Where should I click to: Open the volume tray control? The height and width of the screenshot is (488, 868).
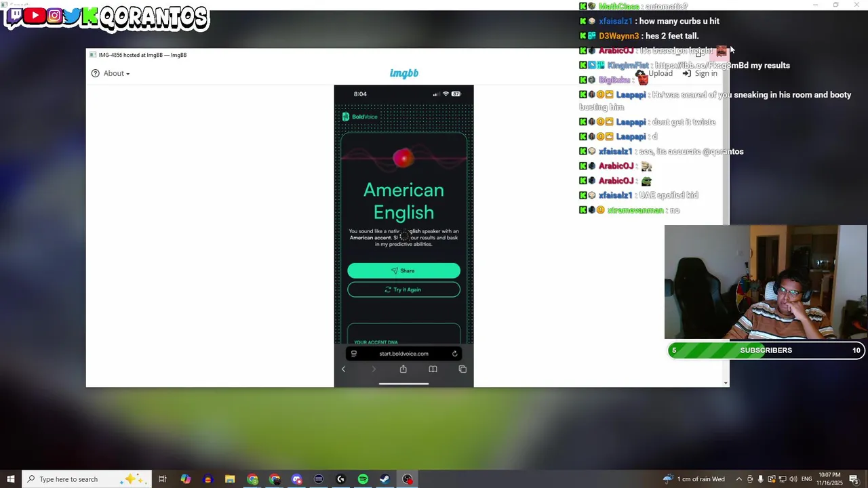tap(793, 479)
